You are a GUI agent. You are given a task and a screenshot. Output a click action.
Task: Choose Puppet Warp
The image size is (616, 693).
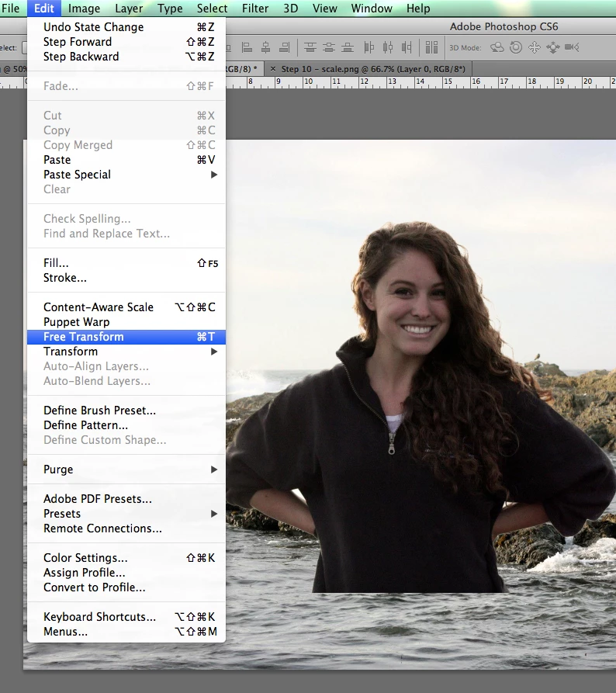tap(126, 322)
